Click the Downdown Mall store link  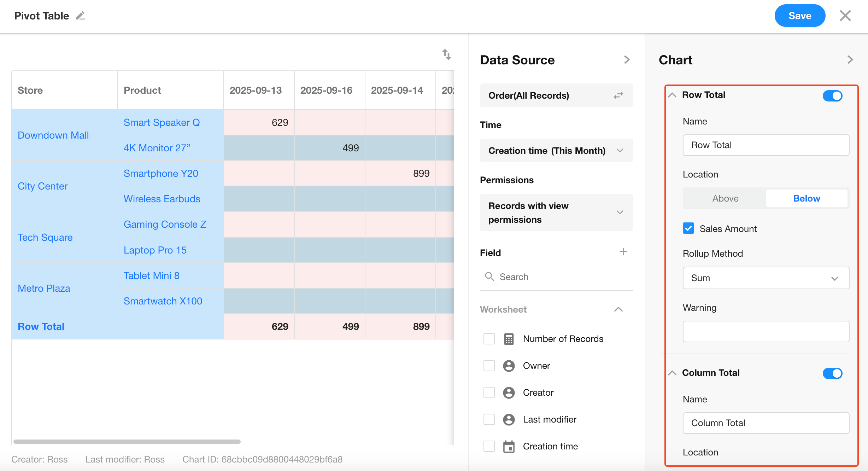pyautogui.click(x=53, y=135)
